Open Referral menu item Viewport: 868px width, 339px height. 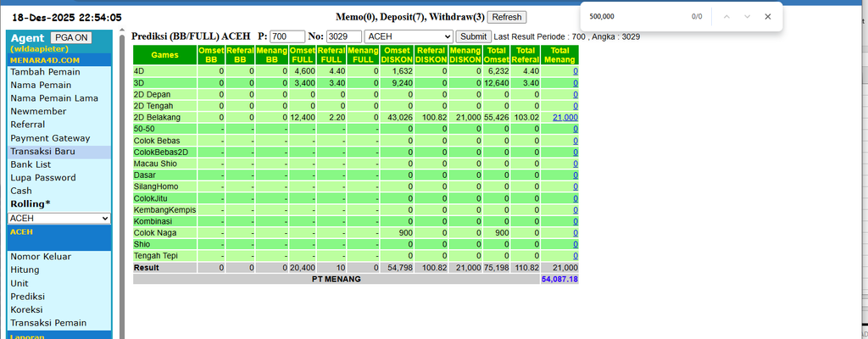[28, 125]
